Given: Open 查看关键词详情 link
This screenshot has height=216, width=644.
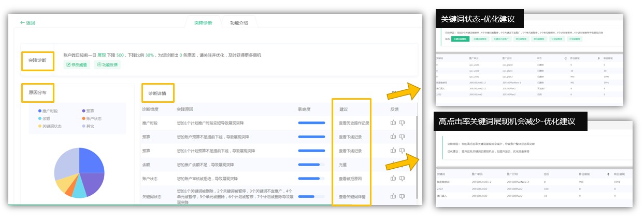Looking at the screenshot, I should pos(352,197).
